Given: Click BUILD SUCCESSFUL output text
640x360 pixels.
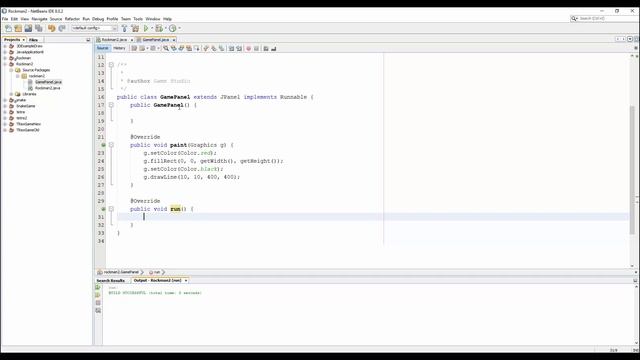Looking at the screenshot, I should pyautogui.click(x=155, y=293).
